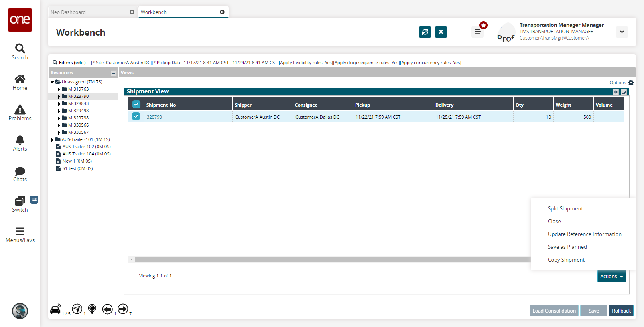The image size is (644, 327).
Task: Open Filters magnifier icon
Action: point(55,63)
